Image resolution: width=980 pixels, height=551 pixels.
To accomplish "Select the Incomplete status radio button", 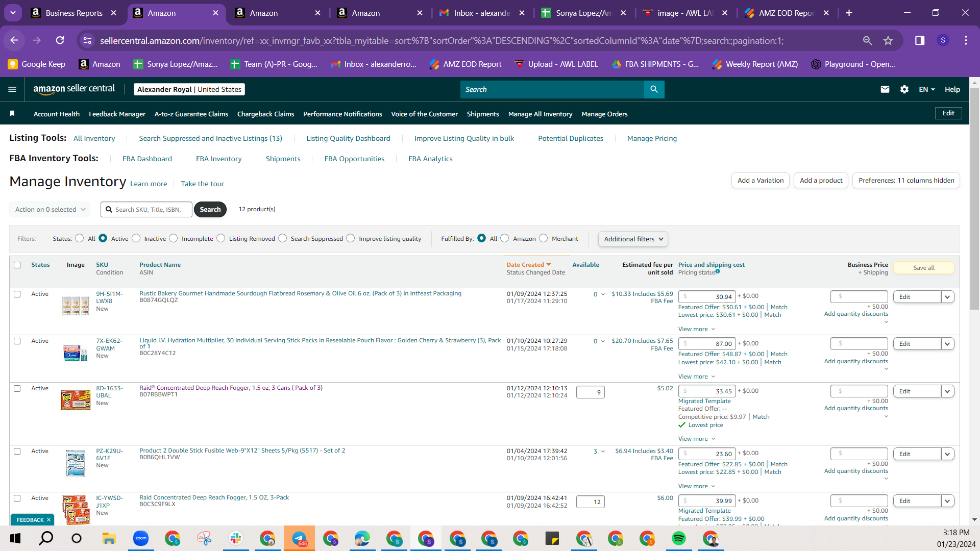I will coord(174,238).
